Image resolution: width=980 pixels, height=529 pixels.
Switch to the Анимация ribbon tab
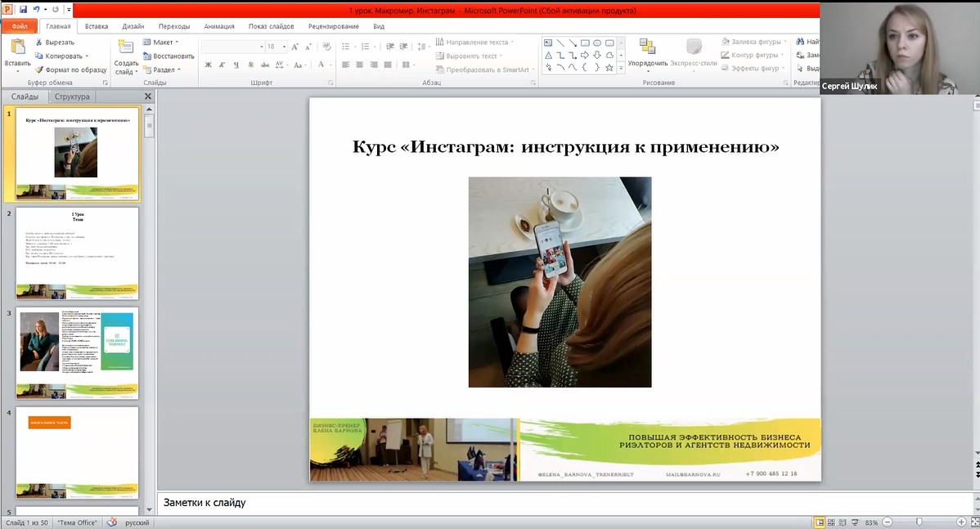point(218,26)
